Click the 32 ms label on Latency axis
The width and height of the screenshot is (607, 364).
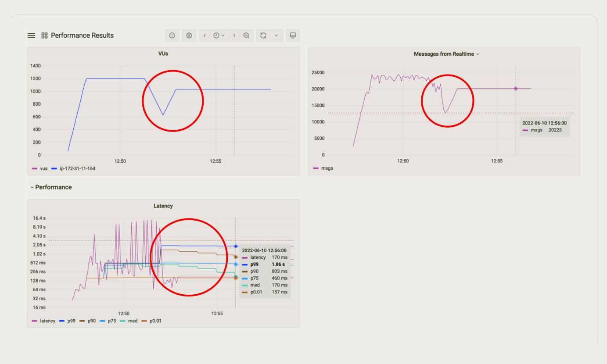coord(39,299)
